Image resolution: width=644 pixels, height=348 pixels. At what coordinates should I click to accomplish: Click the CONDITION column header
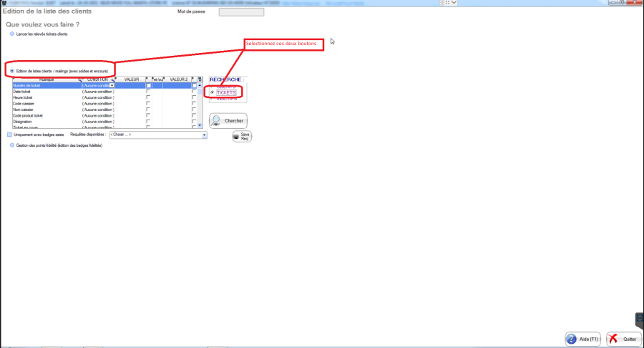[98, 79]
